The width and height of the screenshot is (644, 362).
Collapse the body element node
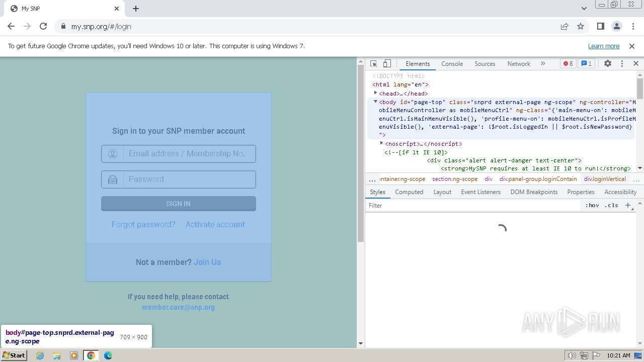tap(375, 102)
